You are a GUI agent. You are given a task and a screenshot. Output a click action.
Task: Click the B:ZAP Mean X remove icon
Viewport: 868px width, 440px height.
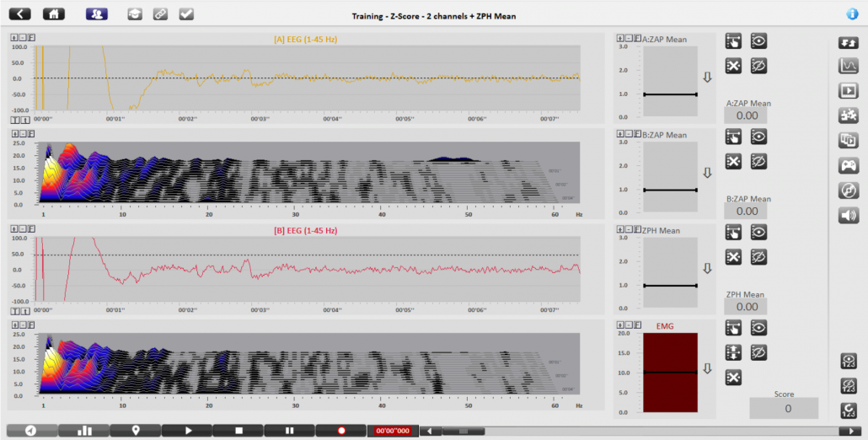tap(733, 162)
